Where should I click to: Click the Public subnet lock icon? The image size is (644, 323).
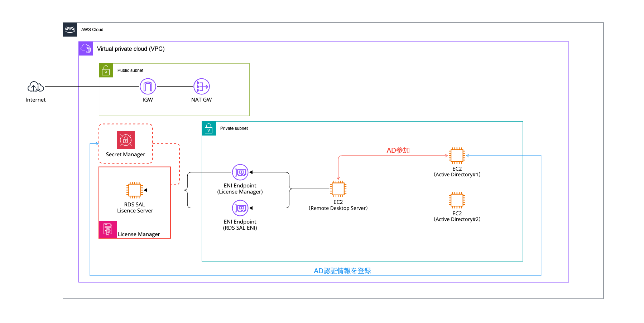pyautogui.click(x=106, y=70)
